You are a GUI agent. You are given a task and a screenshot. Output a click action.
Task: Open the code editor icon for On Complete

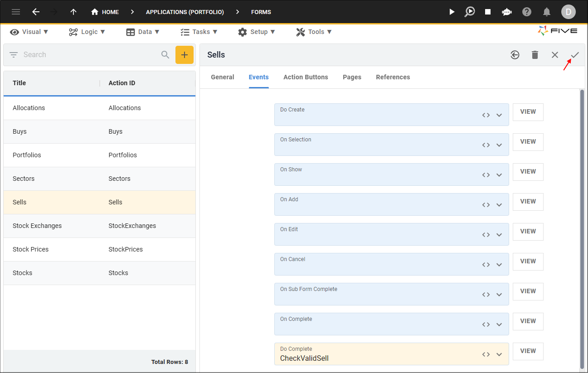tap(486, 325)
